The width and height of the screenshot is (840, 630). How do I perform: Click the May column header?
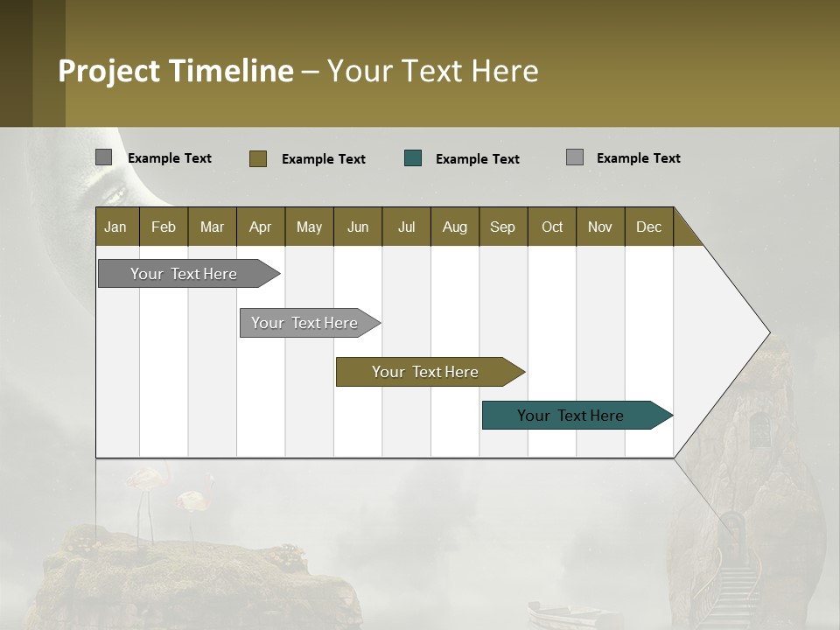pyautogui.click(x=309, y=227)
